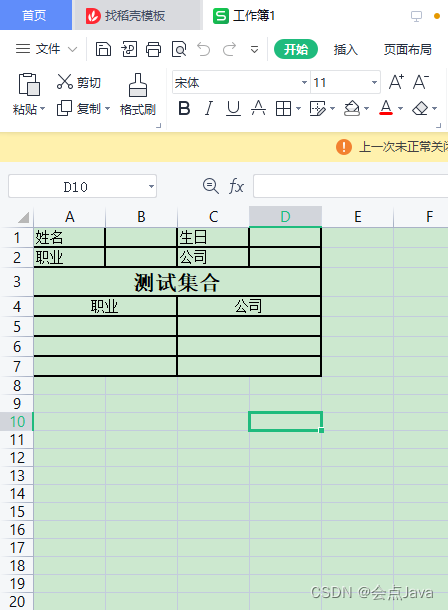
Task: Open the fill color dropdown arrow
Action: (366, 109)
